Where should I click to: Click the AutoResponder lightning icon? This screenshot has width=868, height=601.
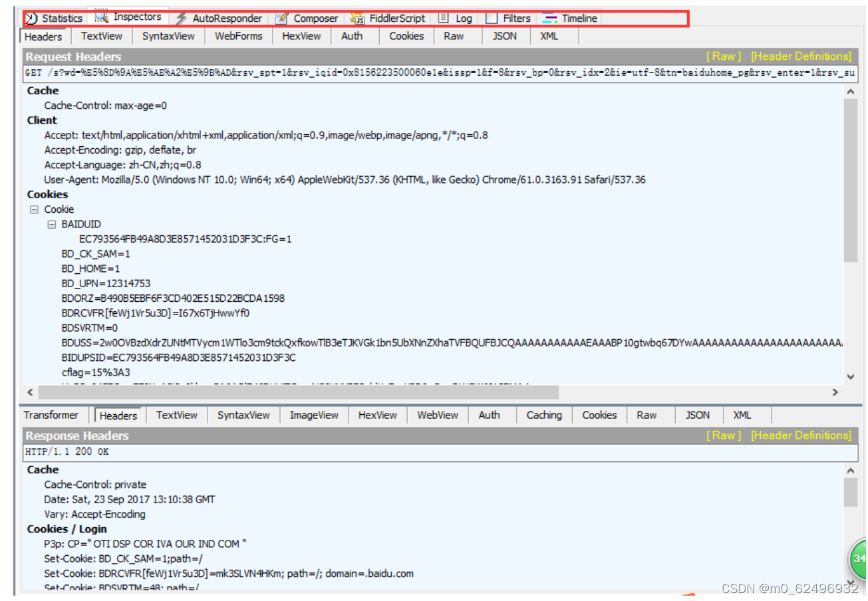click(181, 19)
